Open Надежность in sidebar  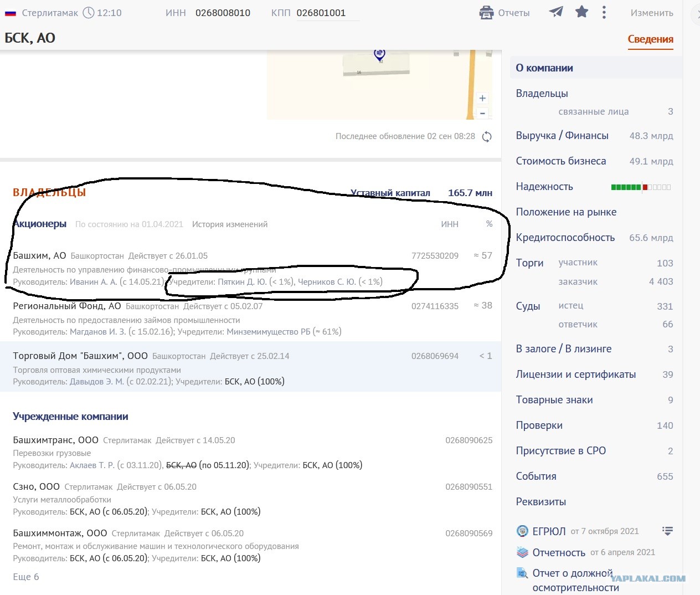tap(544, 187)
